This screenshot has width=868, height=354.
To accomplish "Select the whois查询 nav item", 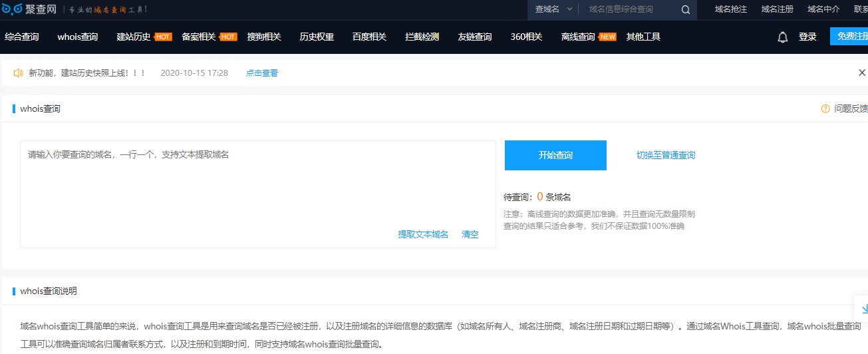I will pos(77,37).
